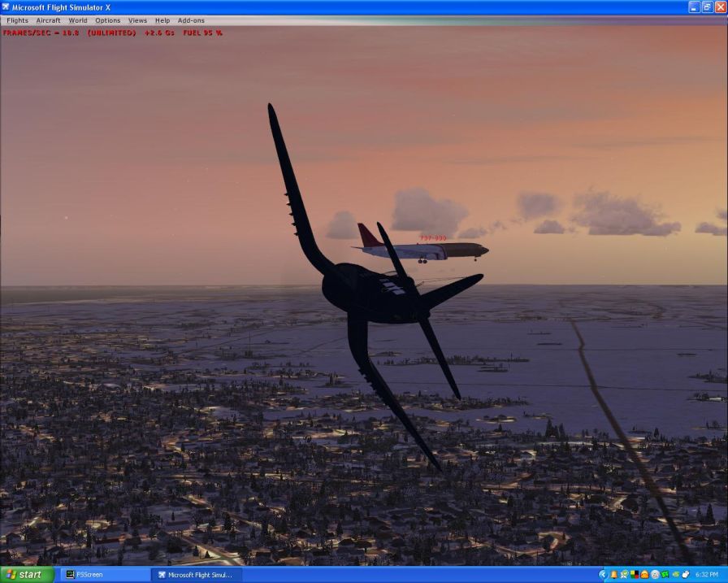Switch to FSScreen in the taskbar

[106, 575]
